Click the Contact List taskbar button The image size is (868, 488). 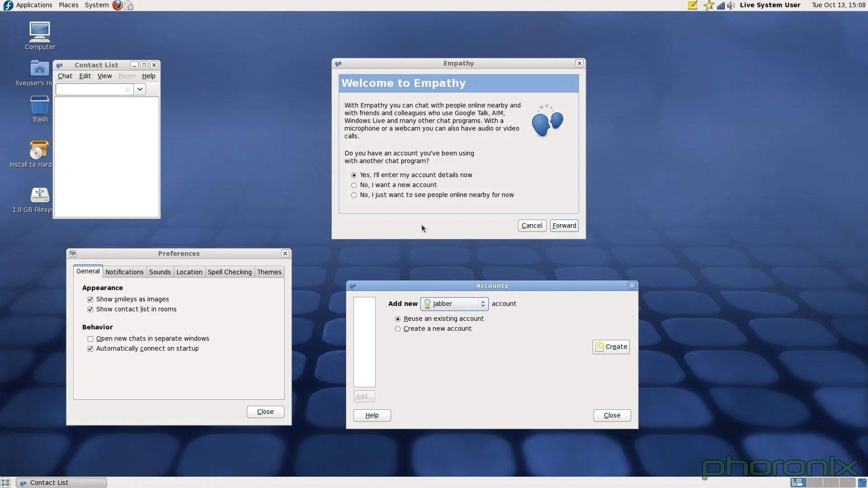coord(61,483)
